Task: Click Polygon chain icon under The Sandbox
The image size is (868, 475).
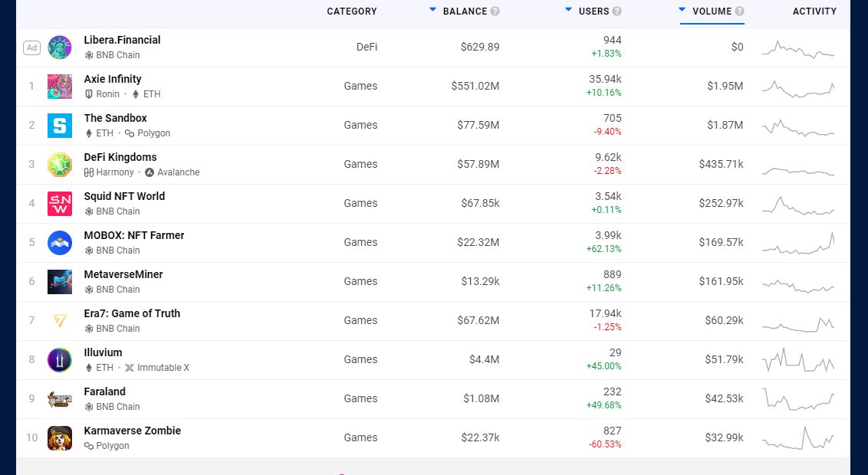Action: (130, 133)
